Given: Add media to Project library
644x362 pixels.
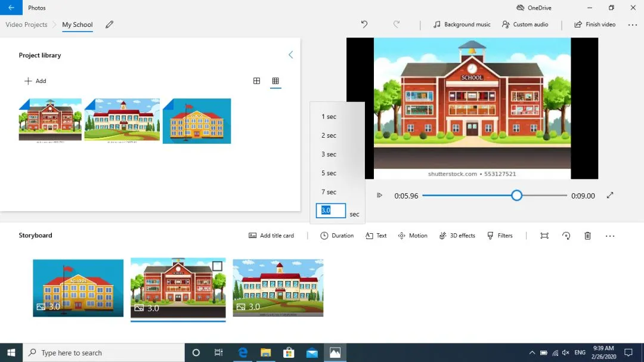Looking at the screenshot, I should pyautogui.click(x=35, y=81).
